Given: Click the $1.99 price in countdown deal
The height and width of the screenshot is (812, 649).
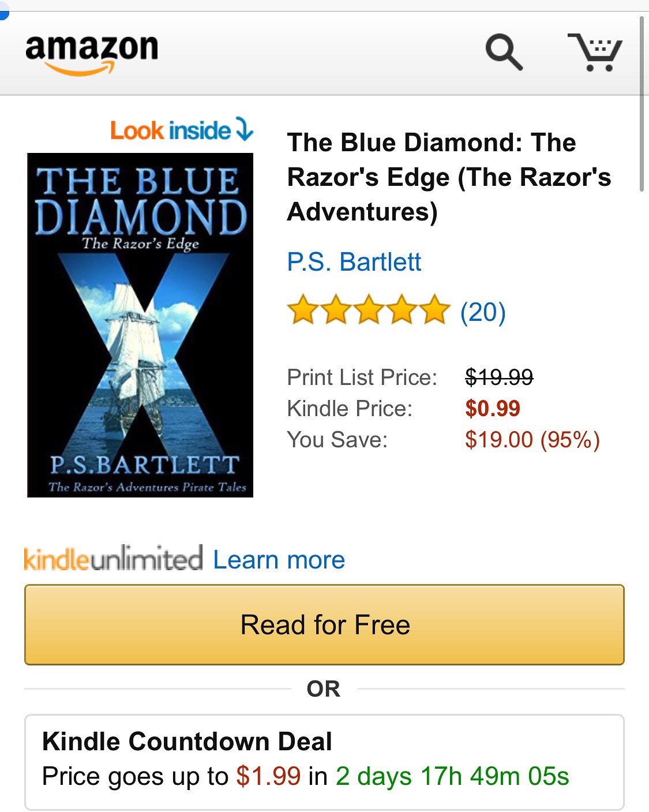Looking at the screenshot, I should tap(268, 776).
